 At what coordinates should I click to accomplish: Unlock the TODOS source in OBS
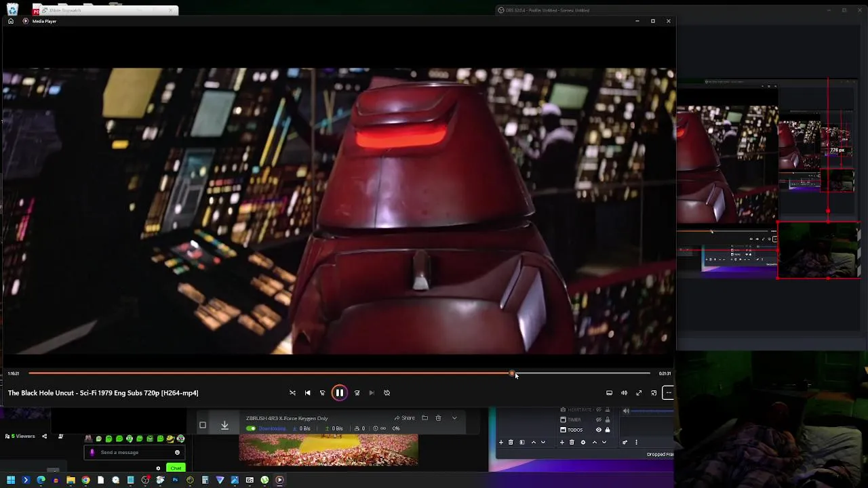(608, 430)
